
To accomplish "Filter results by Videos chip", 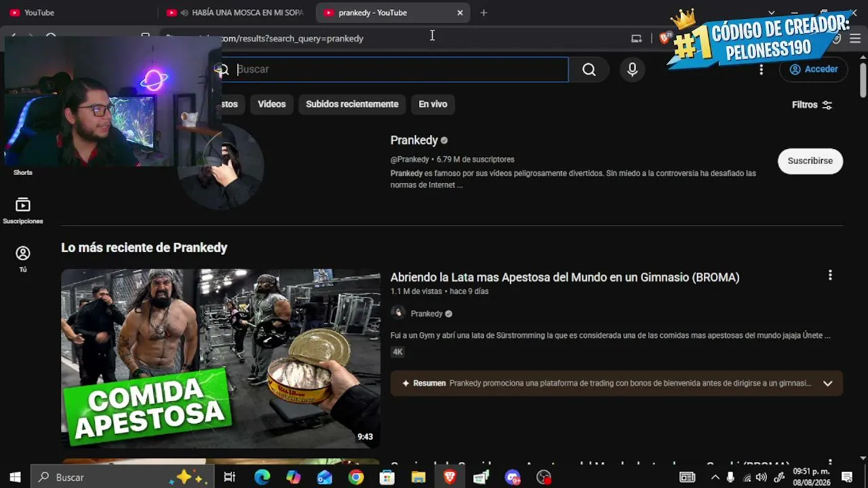I will pos(271,104).
